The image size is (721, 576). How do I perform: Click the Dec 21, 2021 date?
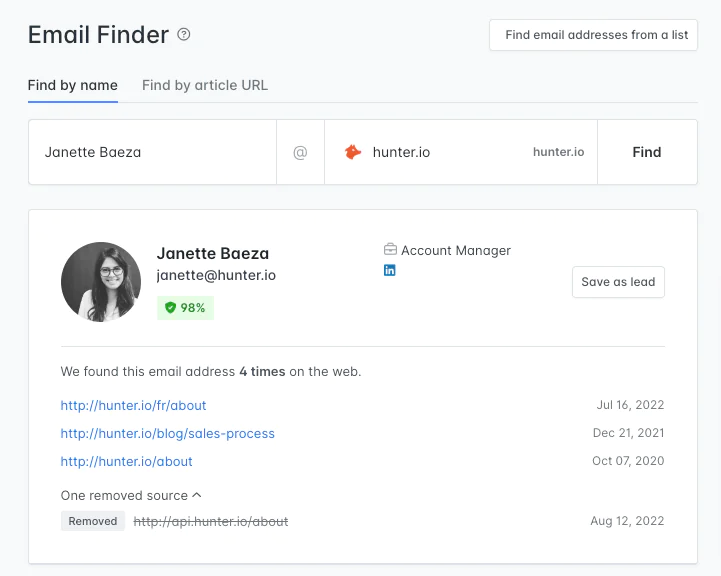click(x=628, y=433)
